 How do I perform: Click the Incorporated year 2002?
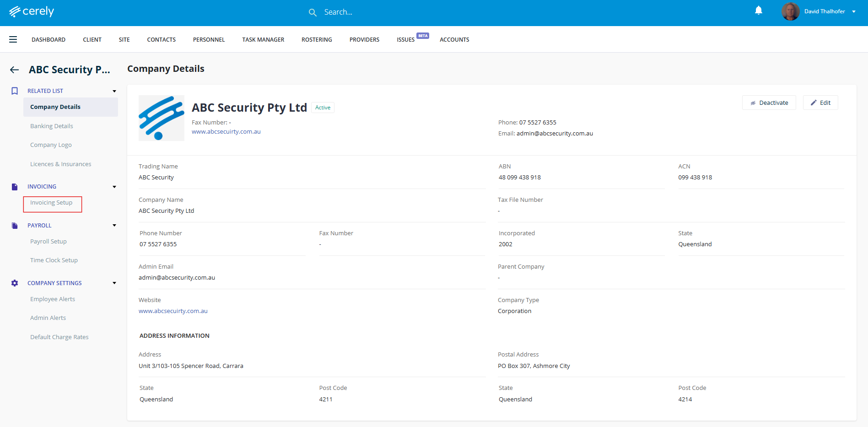tap(506, 244)
